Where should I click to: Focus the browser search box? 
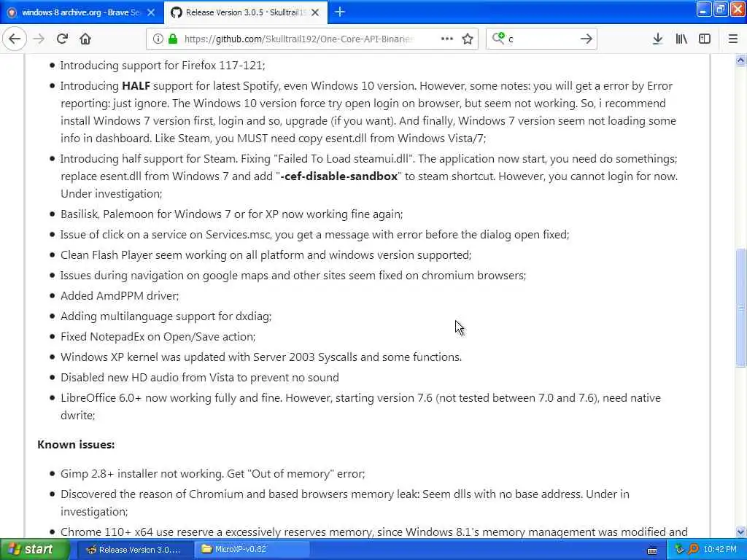click(x=542, y=39)
